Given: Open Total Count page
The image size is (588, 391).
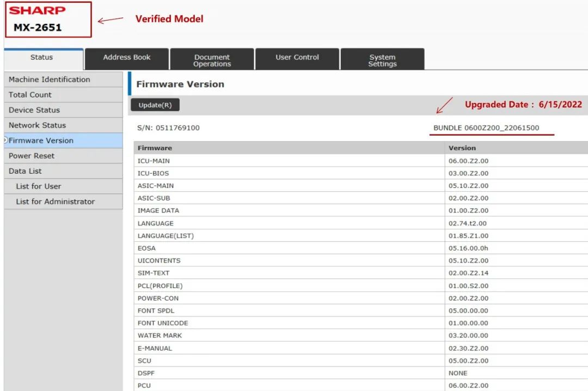Looking at the screenshot, I should [30, 95].
